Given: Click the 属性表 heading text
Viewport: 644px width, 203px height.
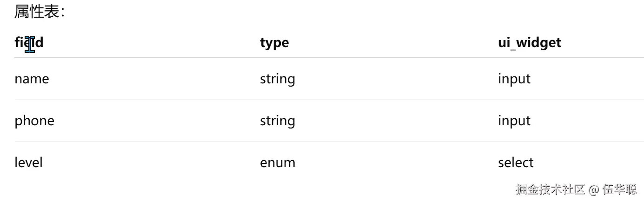Looking at the screenshot, I should 40,12.
